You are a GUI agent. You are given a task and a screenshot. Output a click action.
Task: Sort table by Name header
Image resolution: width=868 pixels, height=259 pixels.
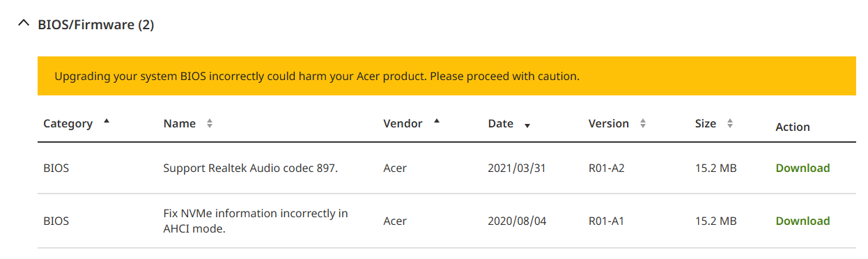[179, 123]
